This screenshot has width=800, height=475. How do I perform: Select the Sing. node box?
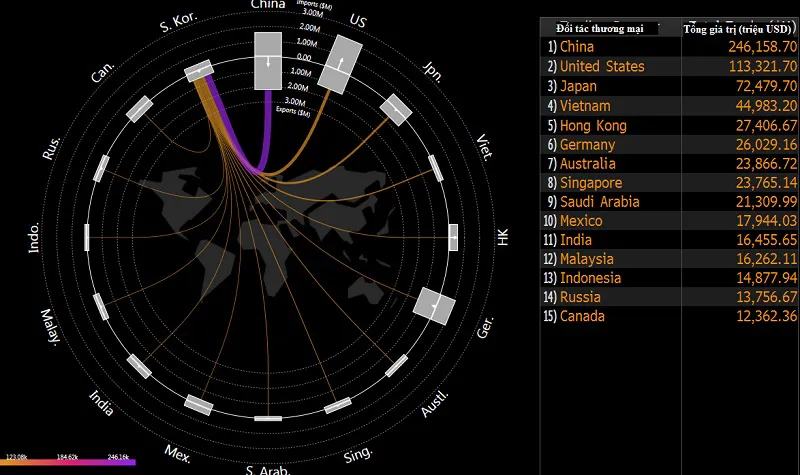coord(338,405)
